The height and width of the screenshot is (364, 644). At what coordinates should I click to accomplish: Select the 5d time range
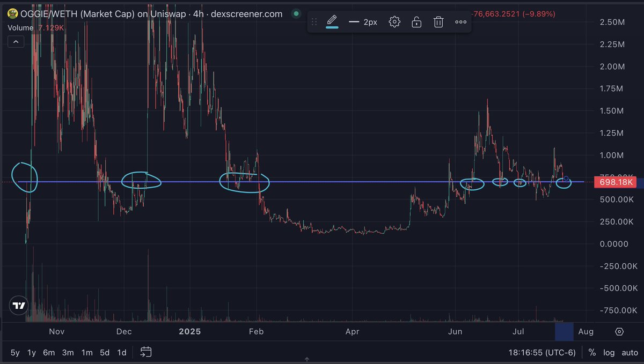105,353
